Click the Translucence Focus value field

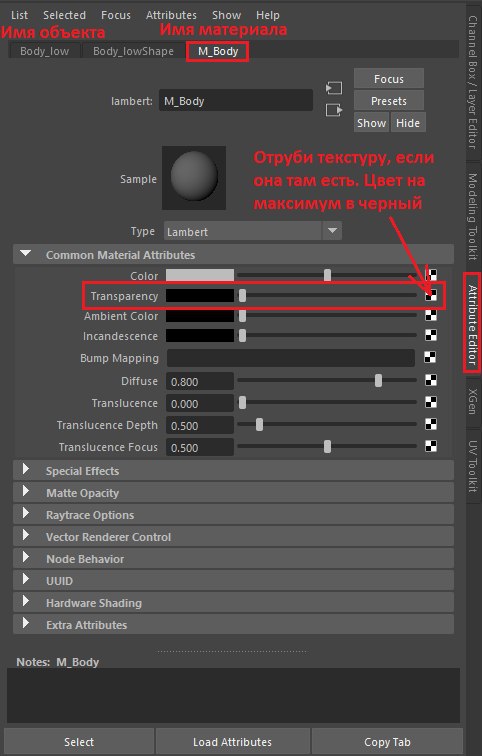pos(200,447)
